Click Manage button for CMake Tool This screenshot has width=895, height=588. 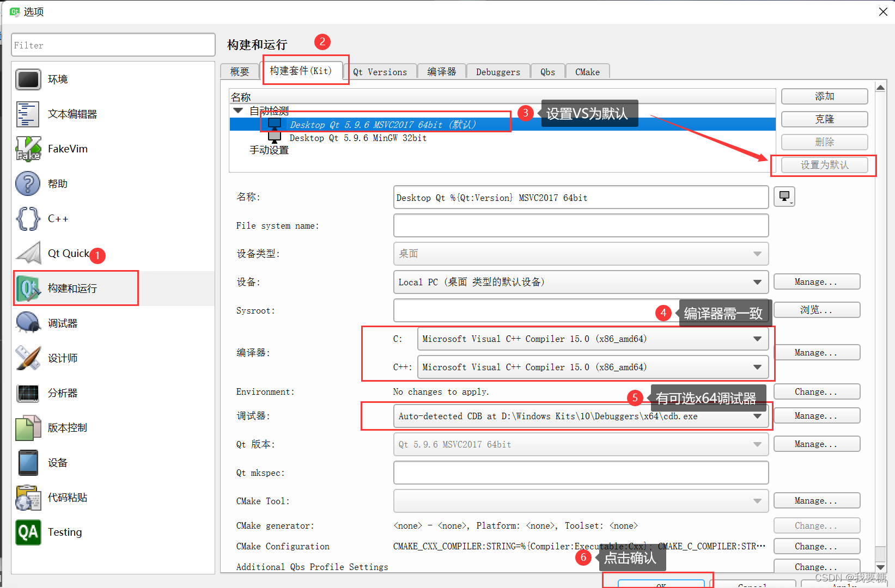pos(817,501)
